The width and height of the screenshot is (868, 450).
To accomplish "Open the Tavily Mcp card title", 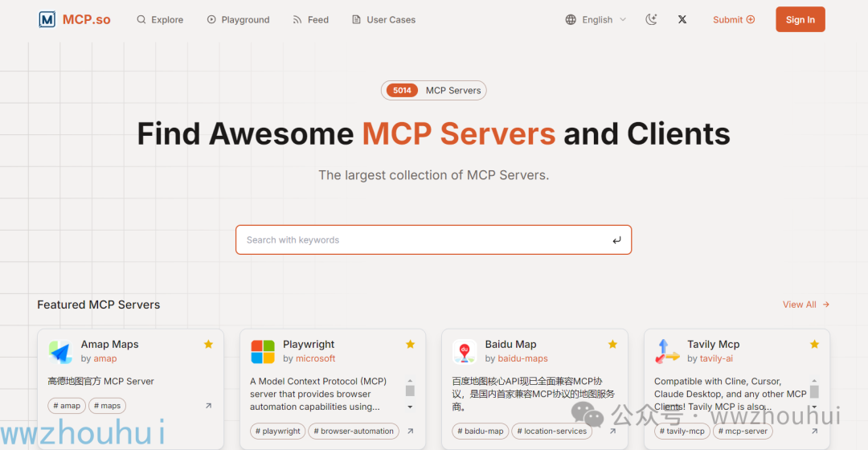I will coord(713,344).
